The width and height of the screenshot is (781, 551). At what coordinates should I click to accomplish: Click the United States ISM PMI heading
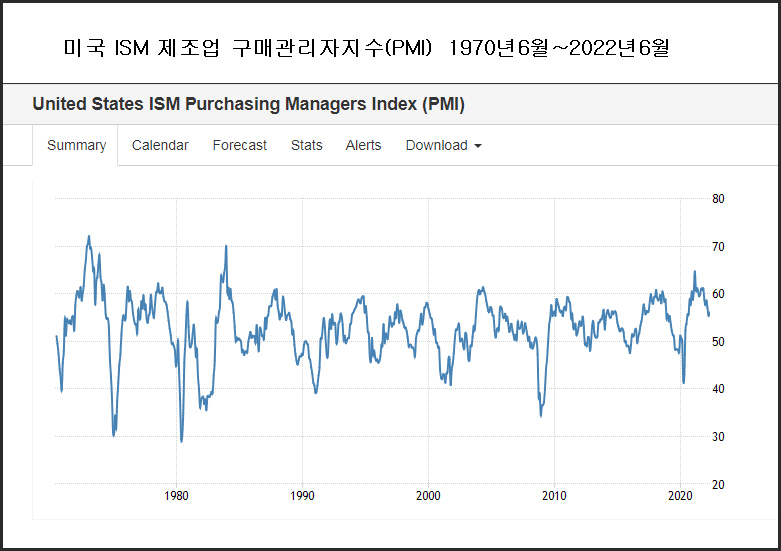(248, 104)
